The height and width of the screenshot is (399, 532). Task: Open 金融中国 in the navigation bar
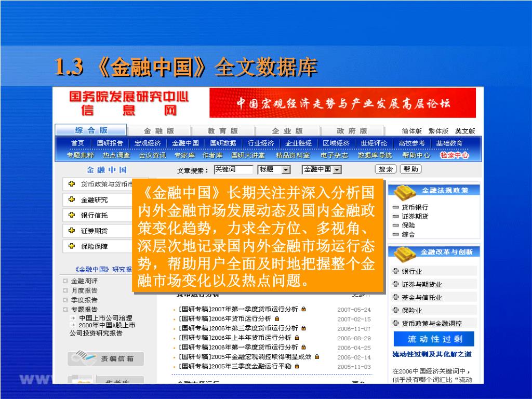pos(185,143)
